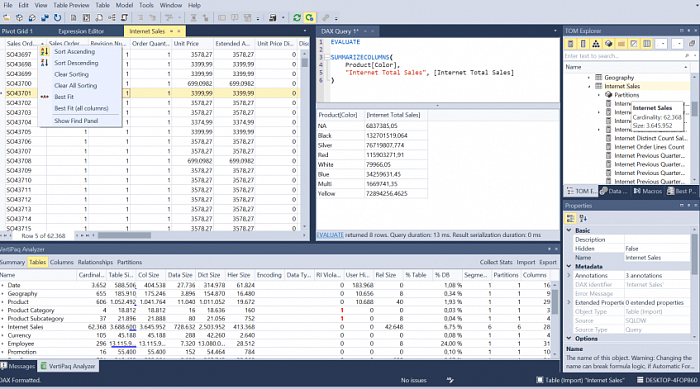Collapse the Internet Sales table node
The width and height of the screenshot is (700, 389).
[589, 86]
